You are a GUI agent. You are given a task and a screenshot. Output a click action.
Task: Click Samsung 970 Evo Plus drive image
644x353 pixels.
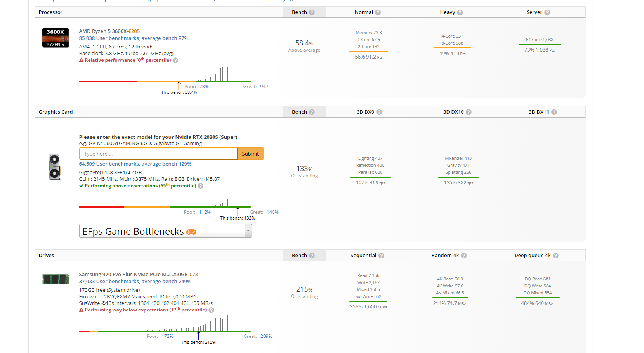coord(56,279)
